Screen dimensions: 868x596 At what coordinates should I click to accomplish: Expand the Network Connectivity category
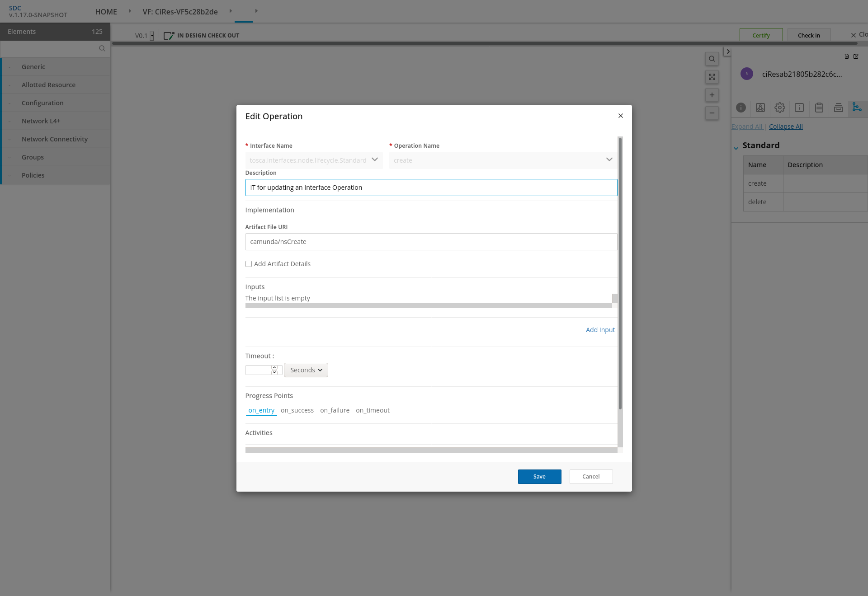(55, 139)
